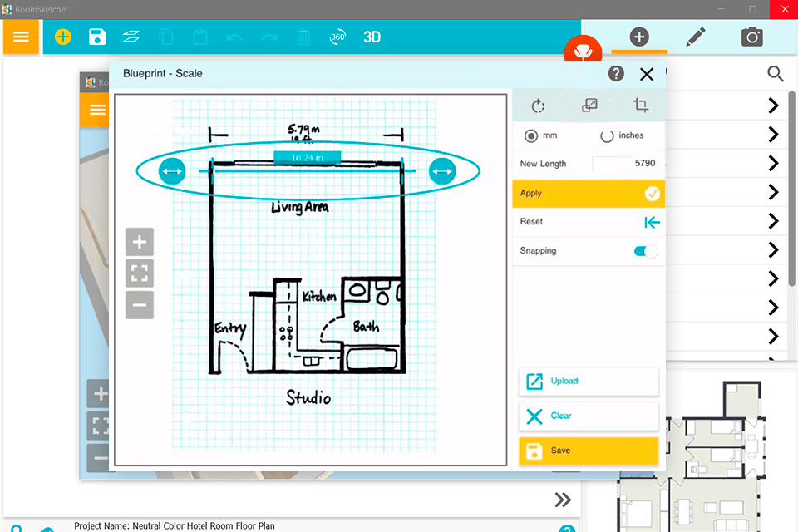Click the right scale handle arrow

click(441, 171)
